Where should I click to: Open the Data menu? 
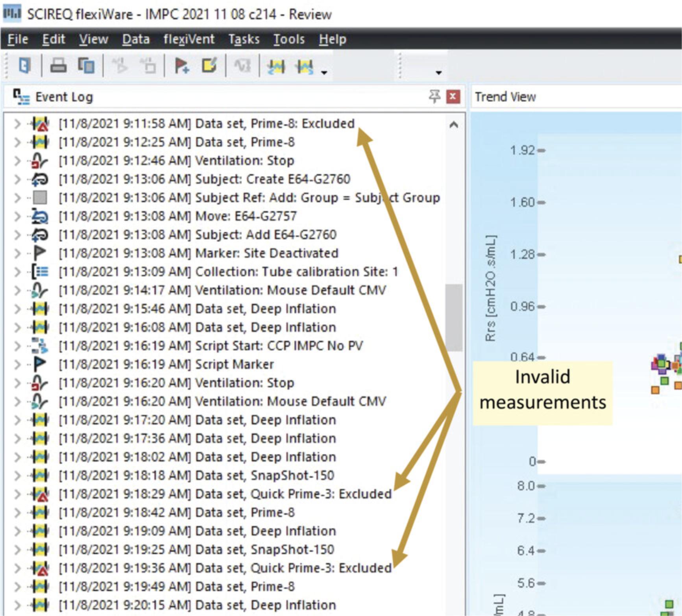pyautogui.click(x=136, y=39)
